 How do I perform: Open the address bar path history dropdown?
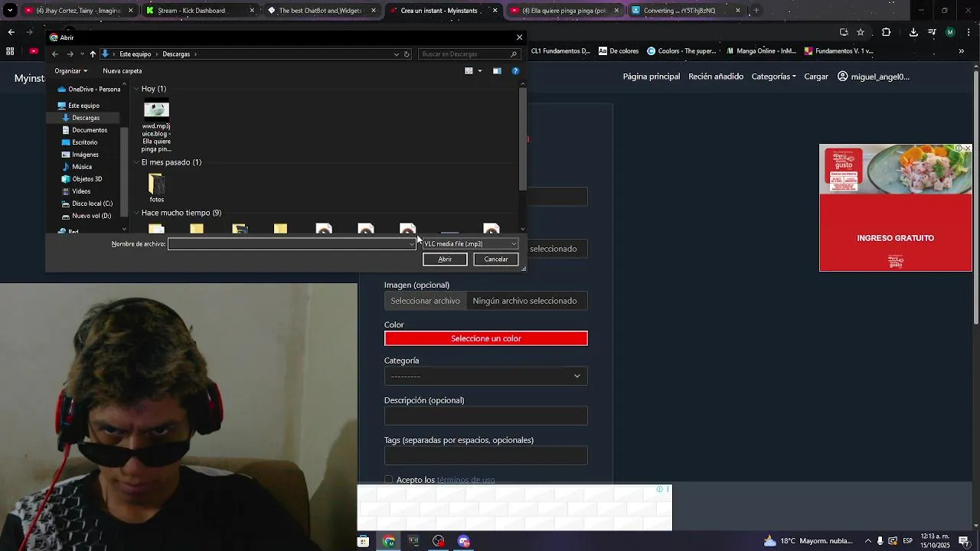point(396,54)
